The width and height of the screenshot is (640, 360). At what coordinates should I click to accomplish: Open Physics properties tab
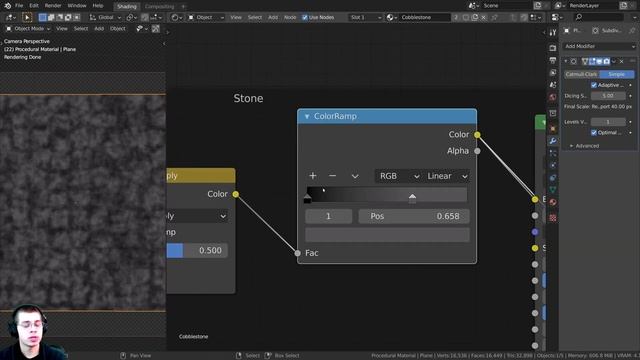[x=553, y=165]
